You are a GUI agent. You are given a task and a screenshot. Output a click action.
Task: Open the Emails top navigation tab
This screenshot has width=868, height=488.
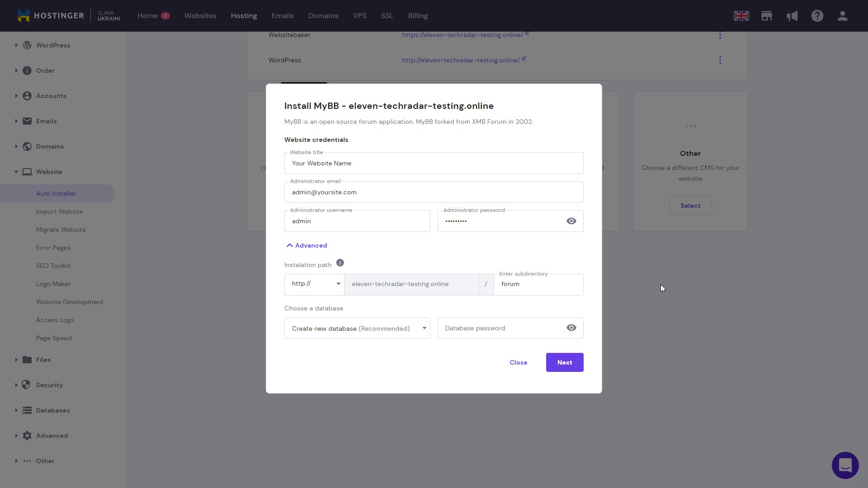283,16
